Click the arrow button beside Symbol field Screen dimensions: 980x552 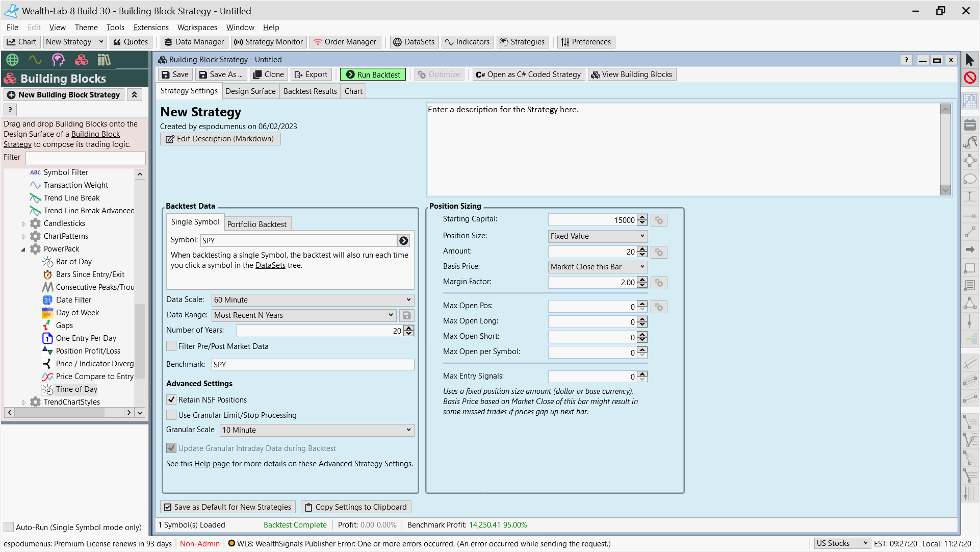tap(403, 240)
